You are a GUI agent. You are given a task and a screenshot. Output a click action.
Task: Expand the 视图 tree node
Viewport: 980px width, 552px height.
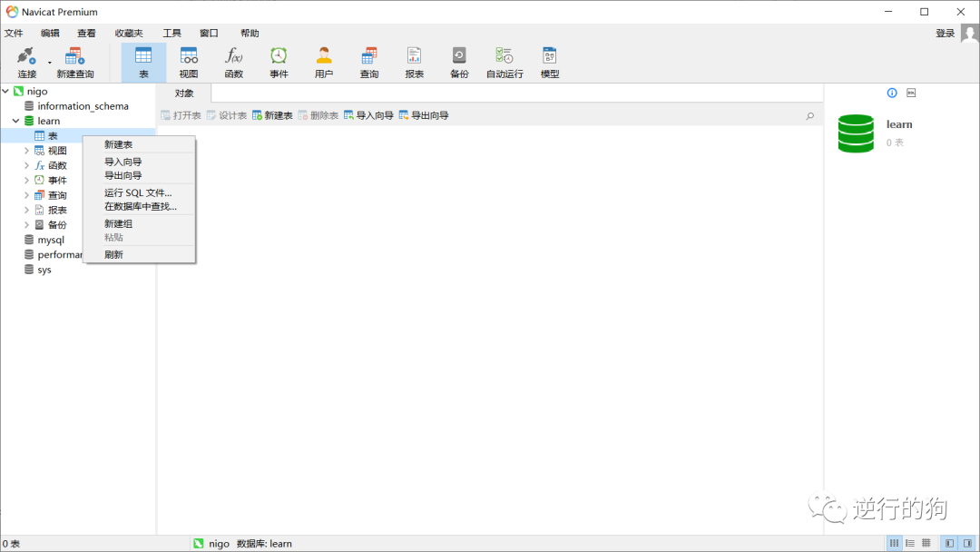click(x=26, y=151)
